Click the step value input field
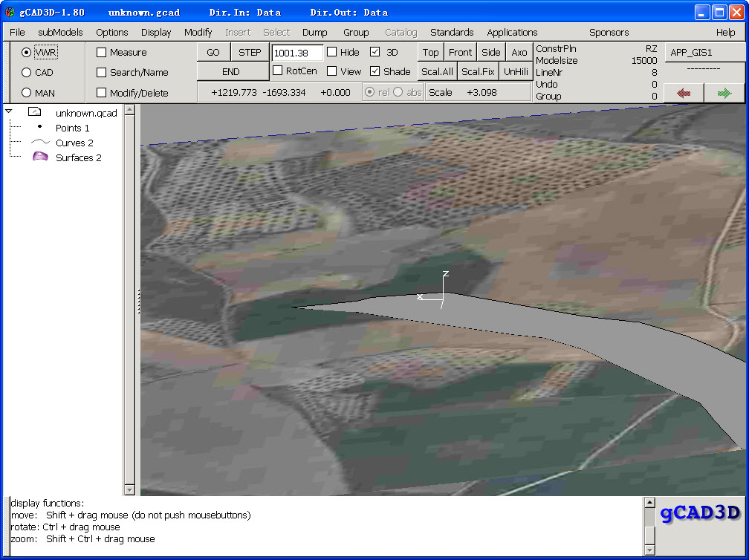Image resolution: width=749 pixels, height=560 pixels. click(x=297, y=53)
